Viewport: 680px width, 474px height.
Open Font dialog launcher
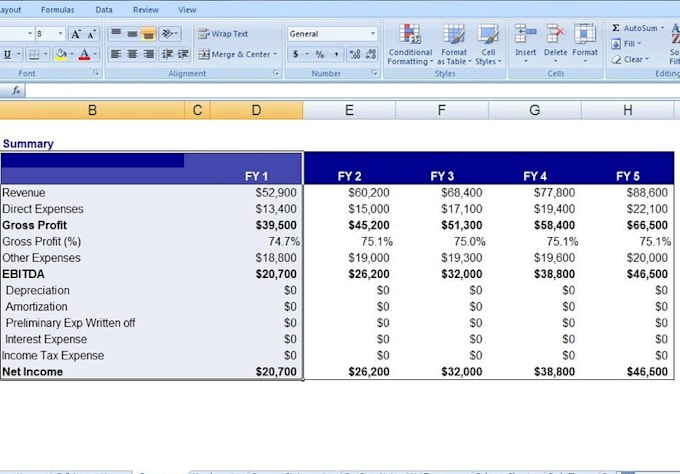click(x=96, y=73)
